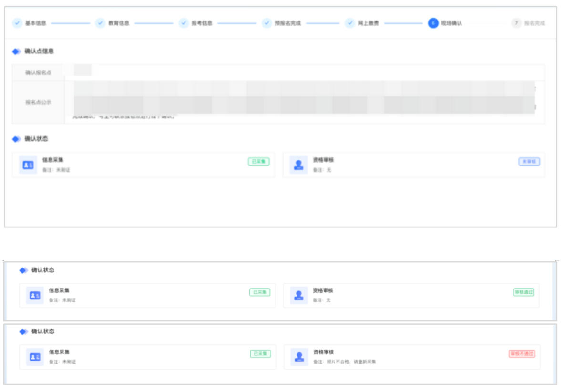The image size is (564, 392).
Task: Click the 教育信息 step checkmark icon
Action: click(x=100, y=23)
